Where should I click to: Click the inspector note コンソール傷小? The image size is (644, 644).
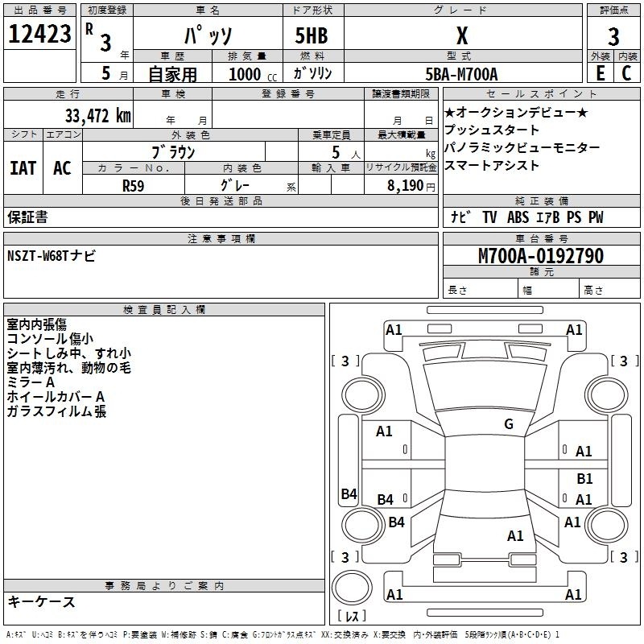[50, 339]
